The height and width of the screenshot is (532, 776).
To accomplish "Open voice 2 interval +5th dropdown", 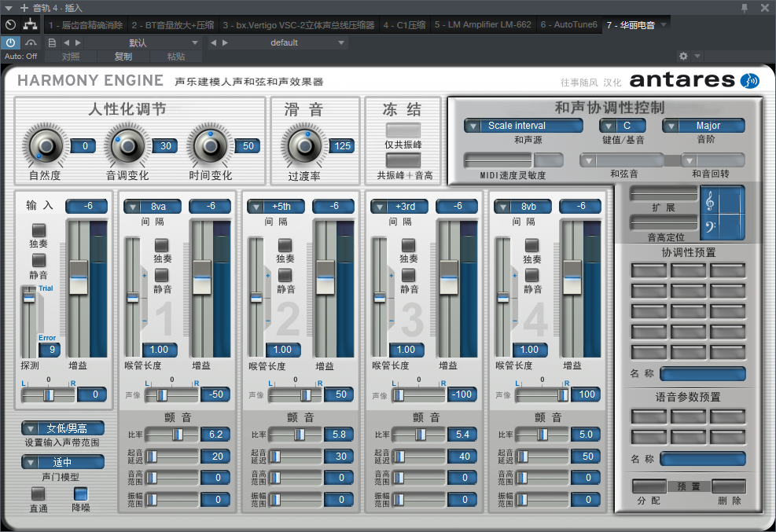I will pos(276,207).
